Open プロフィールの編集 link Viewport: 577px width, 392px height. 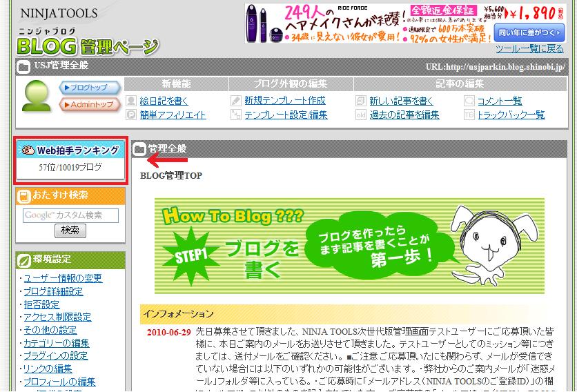pos(59,382)
